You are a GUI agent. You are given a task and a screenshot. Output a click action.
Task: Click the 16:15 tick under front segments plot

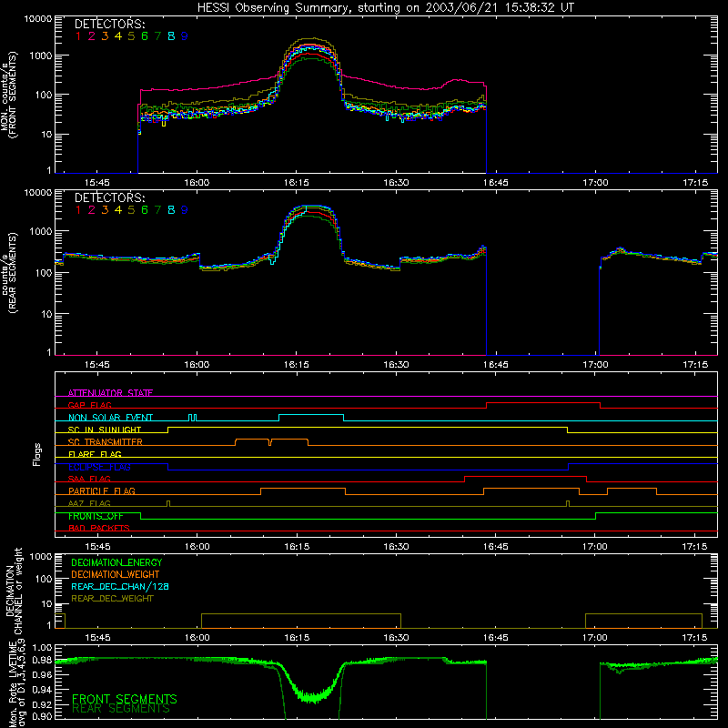297,183
